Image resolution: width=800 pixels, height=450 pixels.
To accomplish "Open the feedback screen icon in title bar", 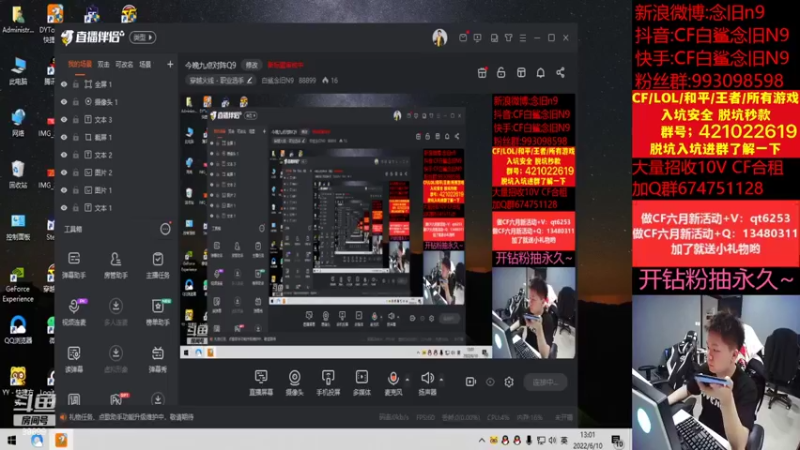I will 477,37.
